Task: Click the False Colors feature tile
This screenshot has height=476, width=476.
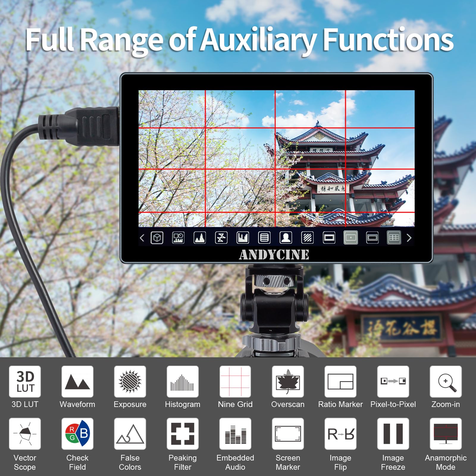Action: 130,434
